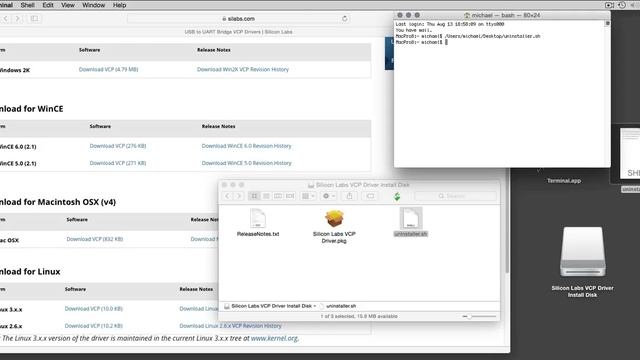Click Terminal.app desktop item label
This screenshot has width=640, height=360.
coord(564,181)
